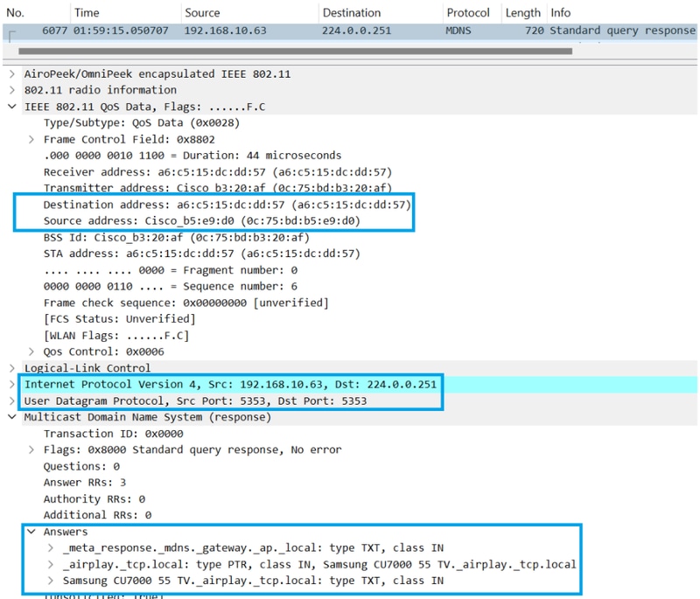Viewport: 700px width, 599px height.
Task: Select STA address a6:c5:15:dc:dd:57 line
Action: click(202, 254)
